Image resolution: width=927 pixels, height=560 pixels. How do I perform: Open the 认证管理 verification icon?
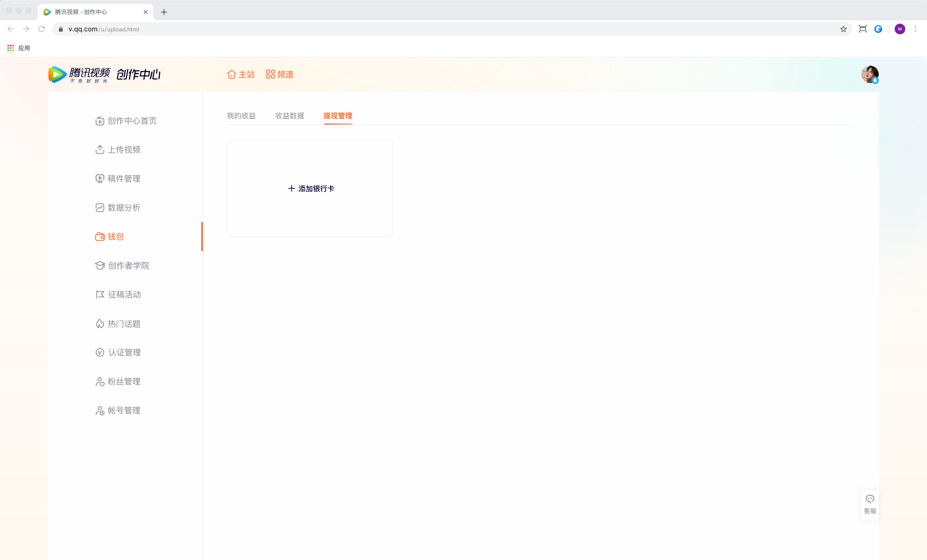click(100, 352)
